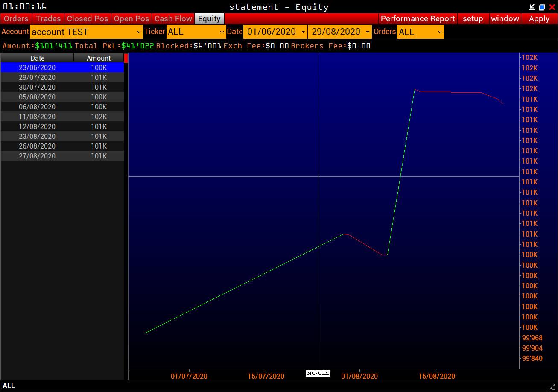Open the window menu
The image size is (558, 392).
[x=505, y=19]
